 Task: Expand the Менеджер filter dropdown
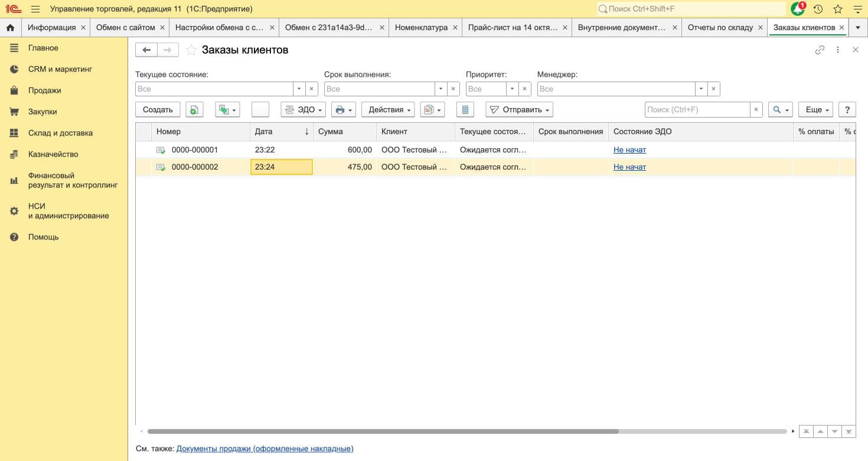pos(701,89)
